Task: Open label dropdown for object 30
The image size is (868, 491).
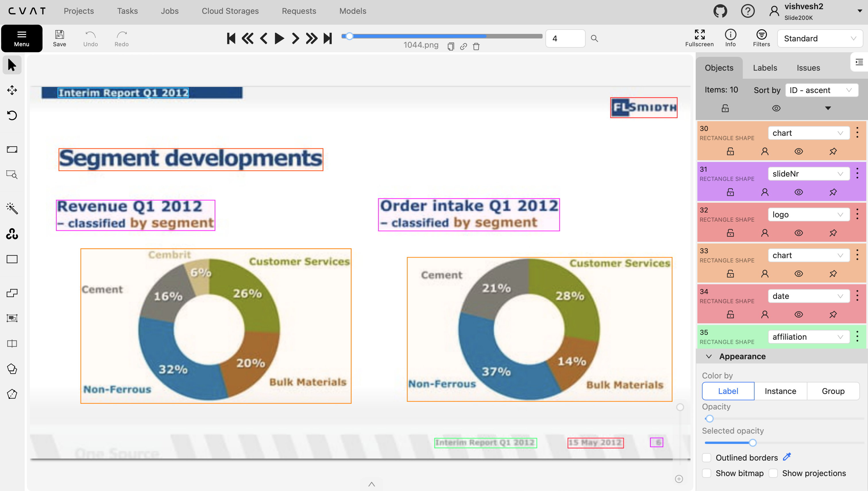Action: (x=809, y=133)
